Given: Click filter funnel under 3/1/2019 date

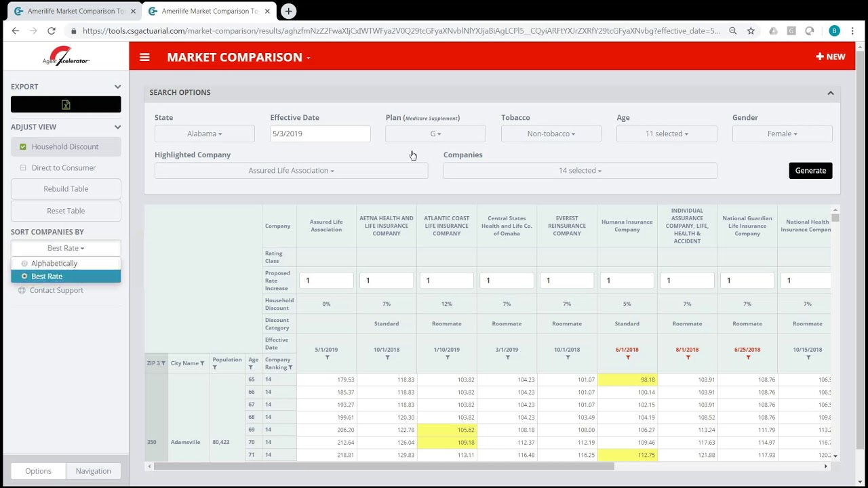Looking at the screenshot, I should (x=507, y=358).
